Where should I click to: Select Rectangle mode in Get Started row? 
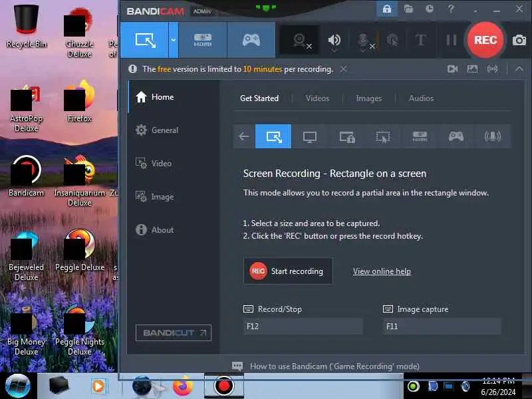[273, 136]
